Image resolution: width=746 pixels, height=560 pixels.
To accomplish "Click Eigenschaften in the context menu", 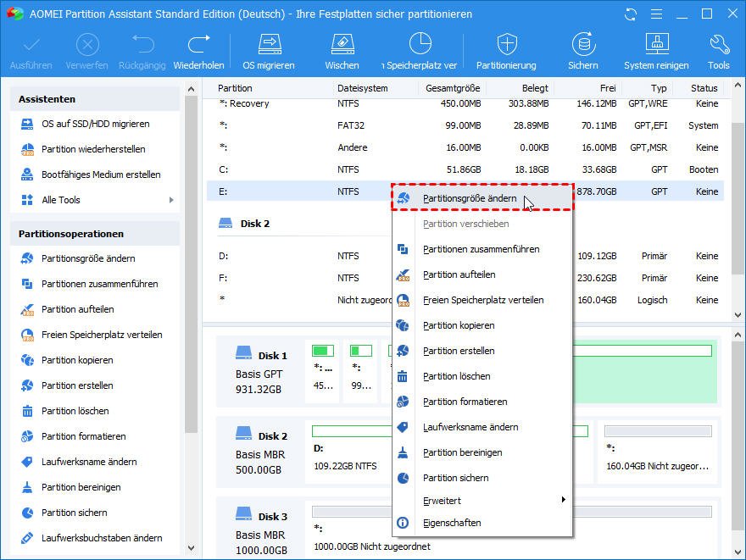I will click(x=452, y=523).
